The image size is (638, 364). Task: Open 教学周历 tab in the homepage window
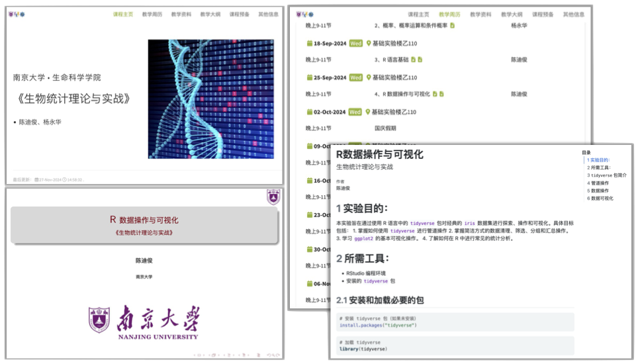152,14
